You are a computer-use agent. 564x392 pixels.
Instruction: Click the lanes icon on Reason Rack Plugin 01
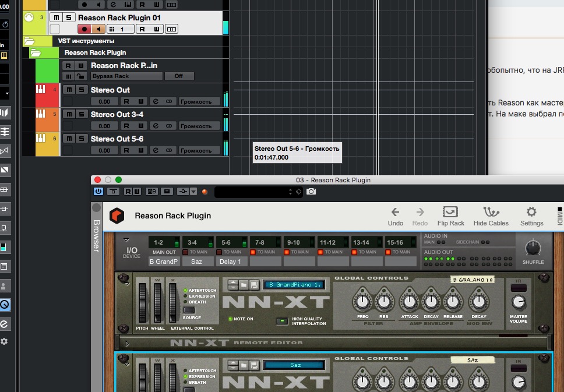[171, 29]
